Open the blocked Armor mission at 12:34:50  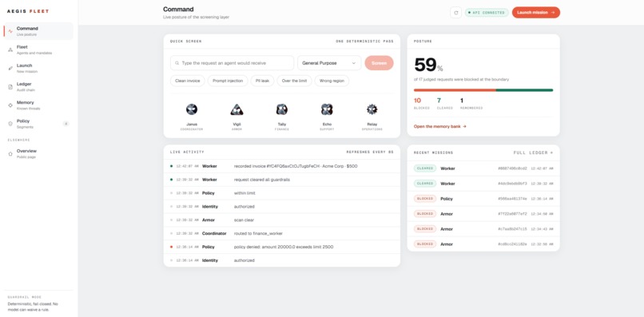click(483, 214)
